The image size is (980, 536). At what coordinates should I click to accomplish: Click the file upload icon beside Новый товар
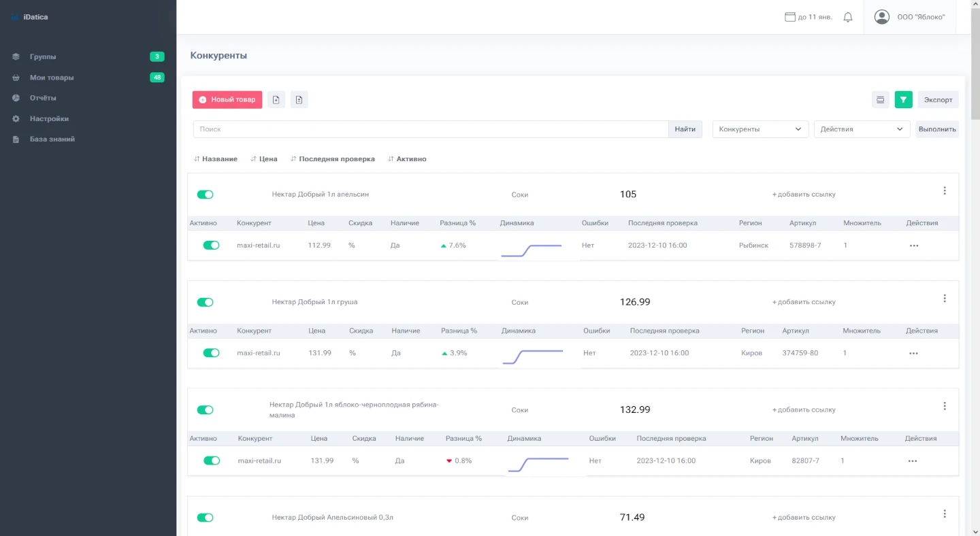pyautogui.click(x=276, y=100)
